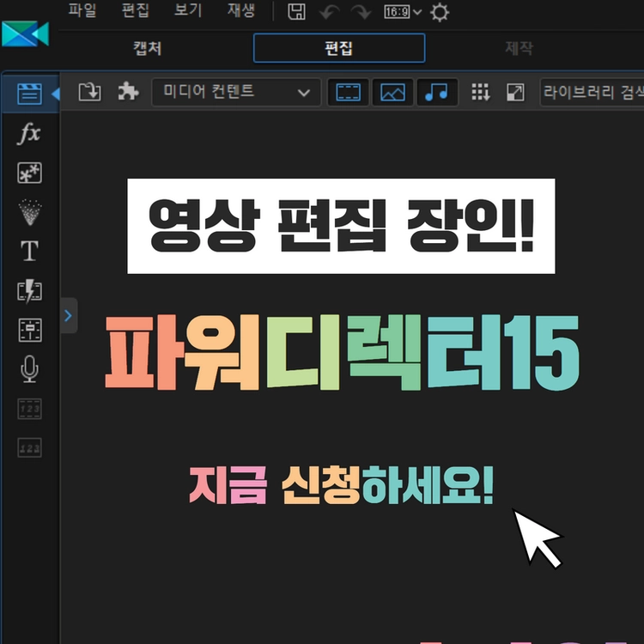Open the Transition Room lightning icon

29,291
